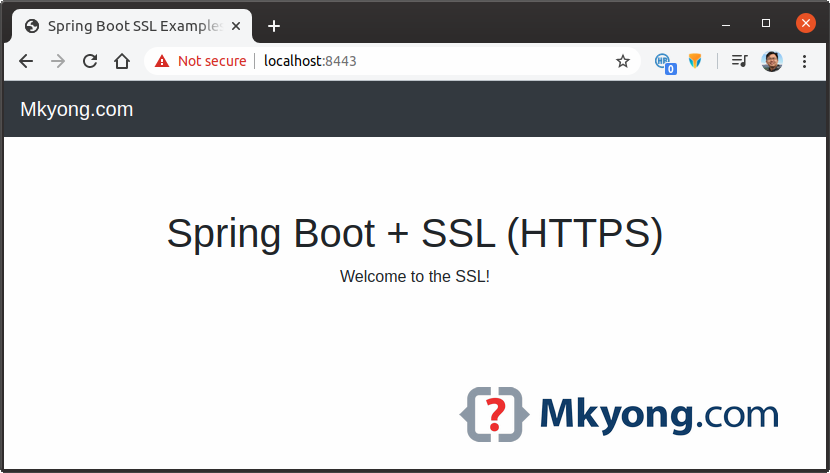Screen dimensions: 830x473
Task: Open the home page via house icon
Action: [122, 61]
